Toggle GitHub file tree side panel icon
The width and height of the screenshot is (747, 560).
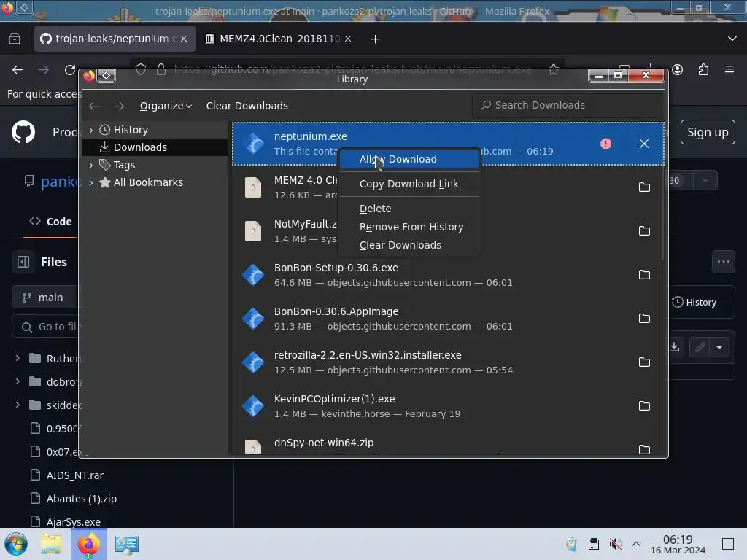23,262
